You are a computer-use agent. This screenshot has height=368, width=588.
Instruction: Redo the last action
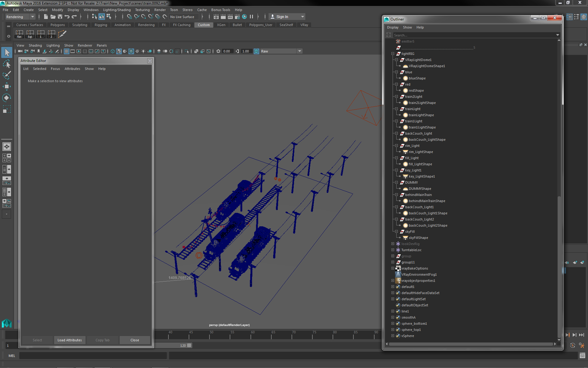[x=74, y=17]
